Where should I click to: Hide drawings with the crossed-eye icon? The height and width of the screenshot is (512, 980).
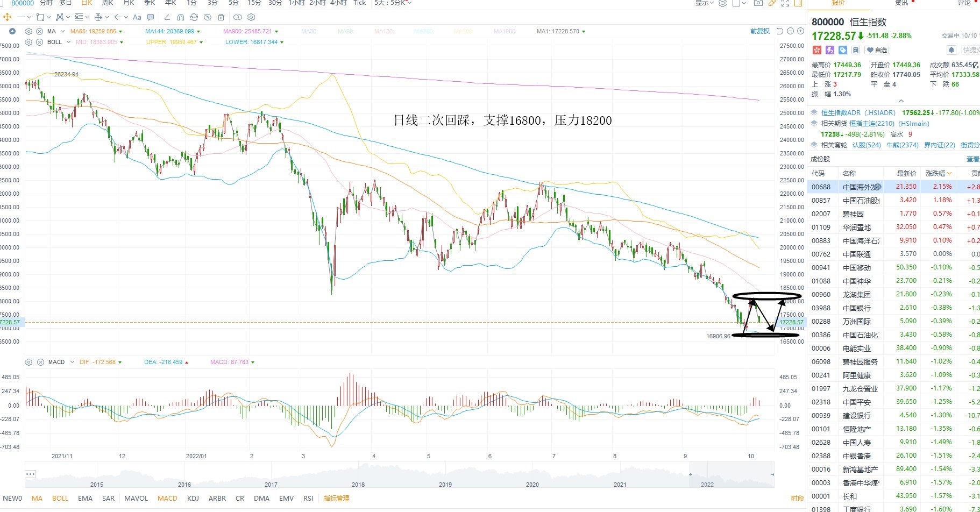[x=208, y=17]
